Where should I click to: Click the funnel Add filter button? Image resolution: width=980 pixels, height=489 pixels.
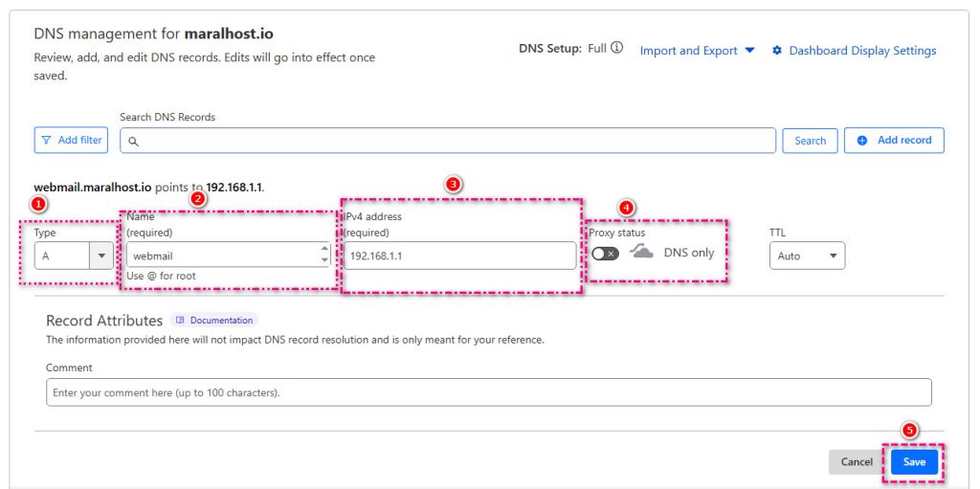tap(71, 140)
